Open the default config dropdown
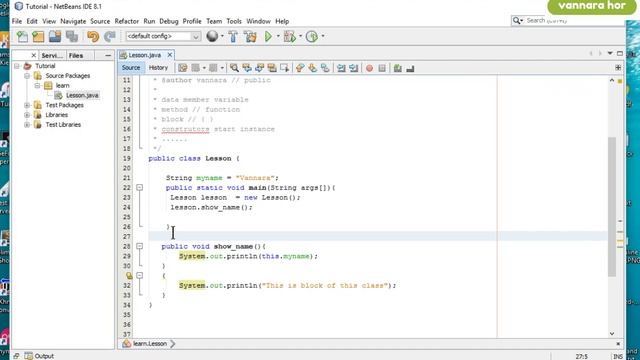 [196, 36]
